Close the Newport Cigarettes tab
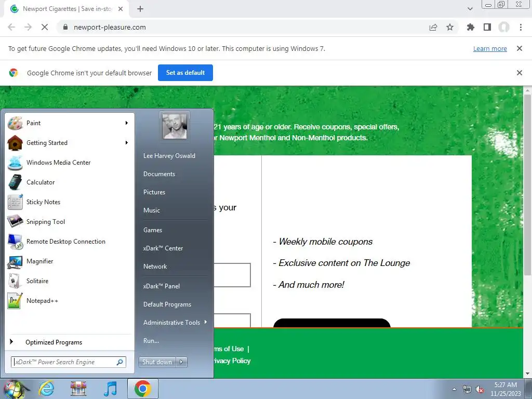532x399 pixels. click(121, 9)
